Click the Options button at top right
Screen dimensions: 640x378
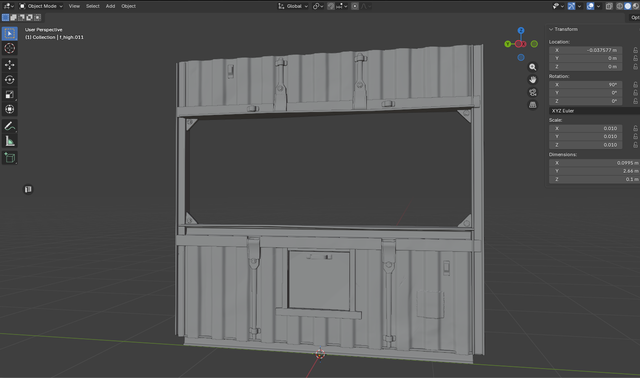pos(634,18)
